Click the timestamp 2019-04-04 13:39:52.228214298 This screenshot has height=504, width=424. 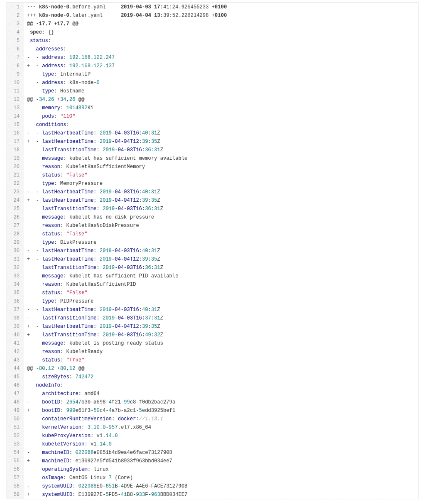tap(165, 15)
